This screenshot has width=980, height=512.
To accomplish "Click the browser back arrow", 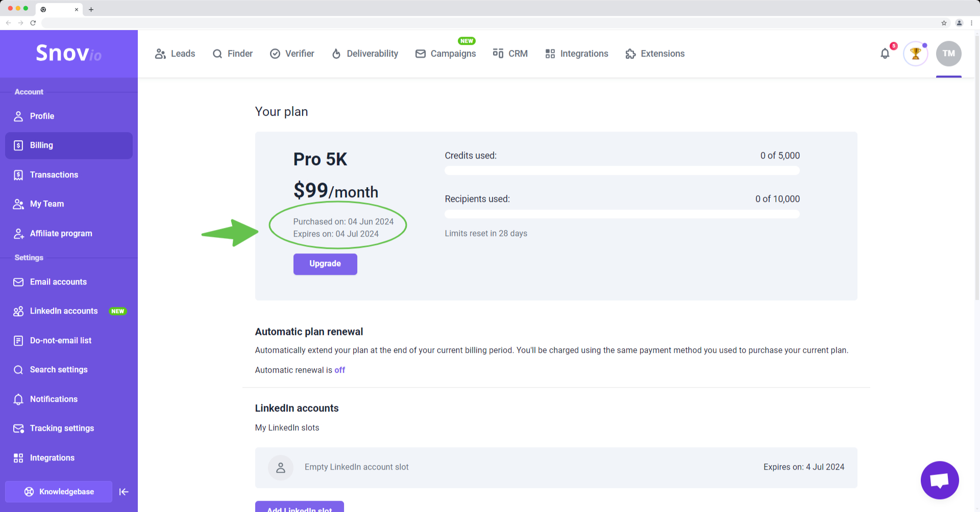I will pyautogui.click(x=8, y=23).
